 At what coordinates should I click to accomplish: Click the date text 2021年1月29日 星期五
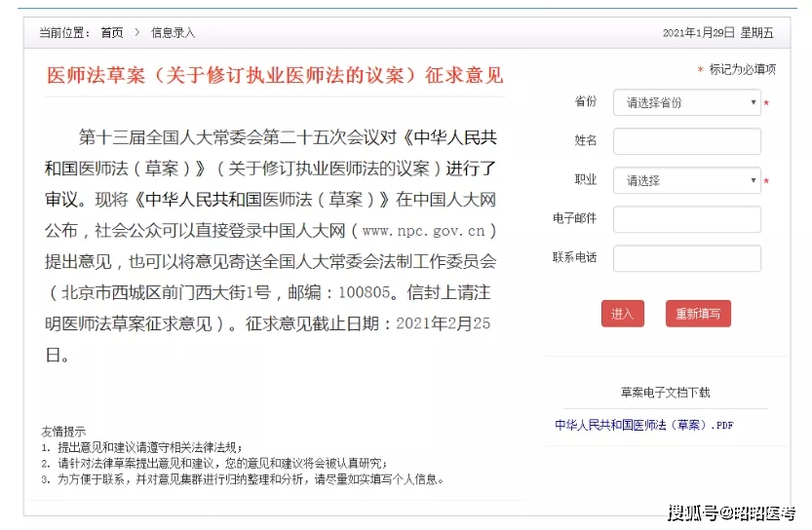pos(717,33)
